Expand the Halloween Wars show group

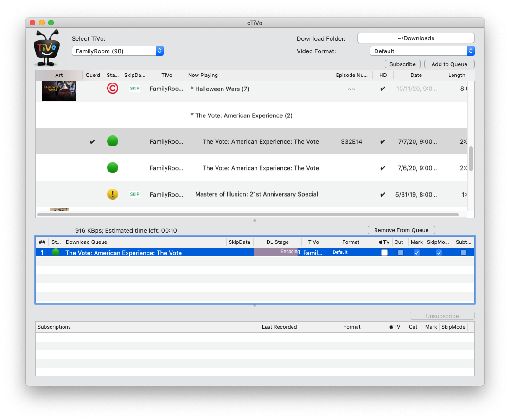192,88
